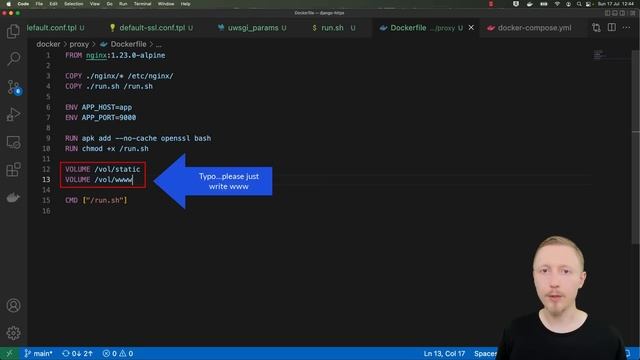Toggle the primary sidebar layout icon in title bar
Screen dimensions: 640x360
[607, 13]
